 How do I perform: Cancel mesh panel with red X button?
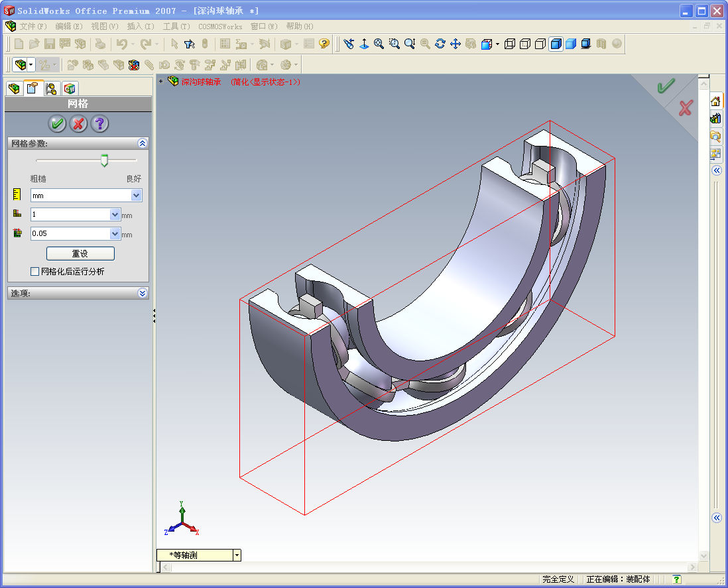78,123
